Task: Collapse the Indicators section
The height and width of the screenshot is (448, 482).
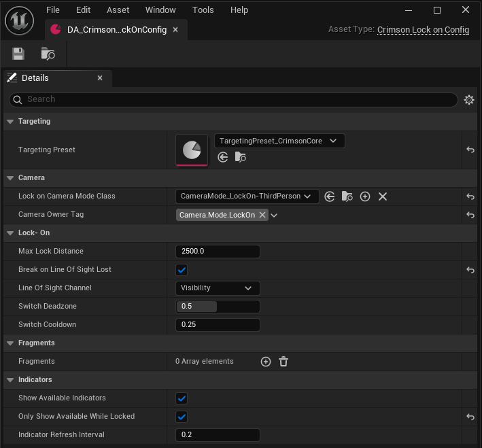Action: pos(10,380)
